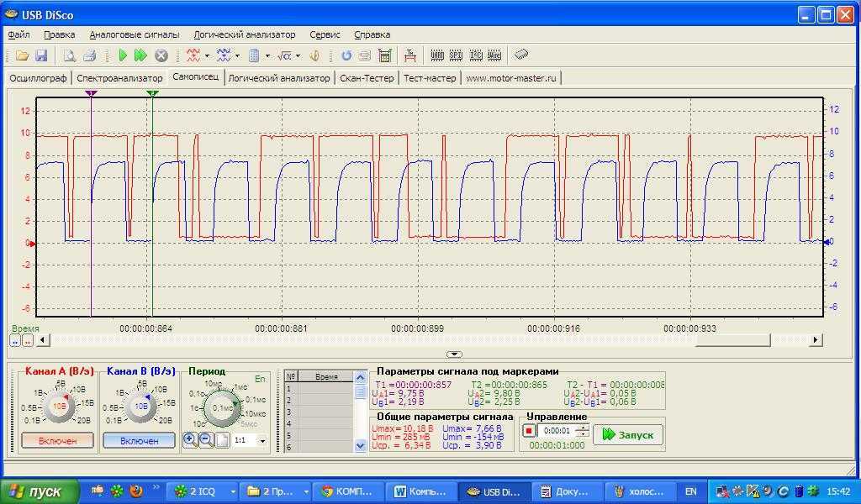Screen dimensions: 861x504
Task: Open the 'Аналоговые сигналы' menu
Action: [135, 34]
